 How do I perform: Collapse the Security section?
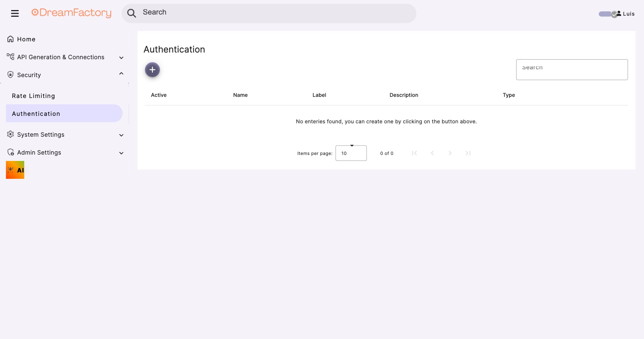pos(121,73)
